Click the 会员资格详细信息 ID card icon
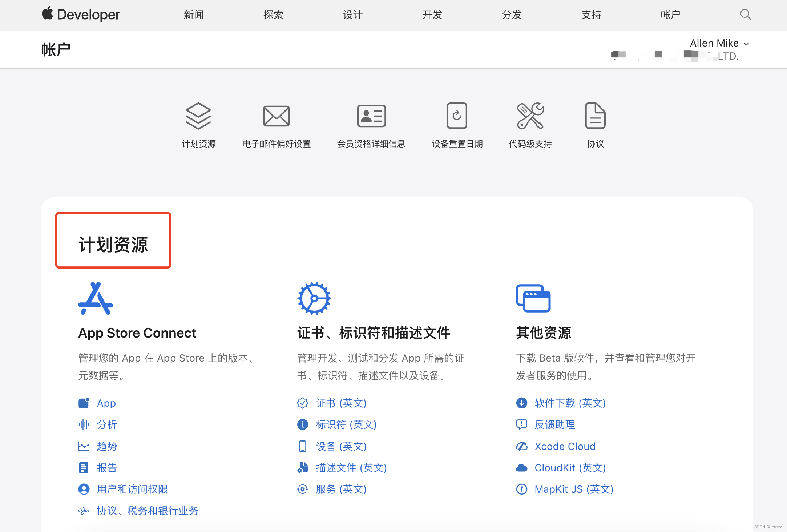This screenshot has height=532, width=787. coord(371,116)
